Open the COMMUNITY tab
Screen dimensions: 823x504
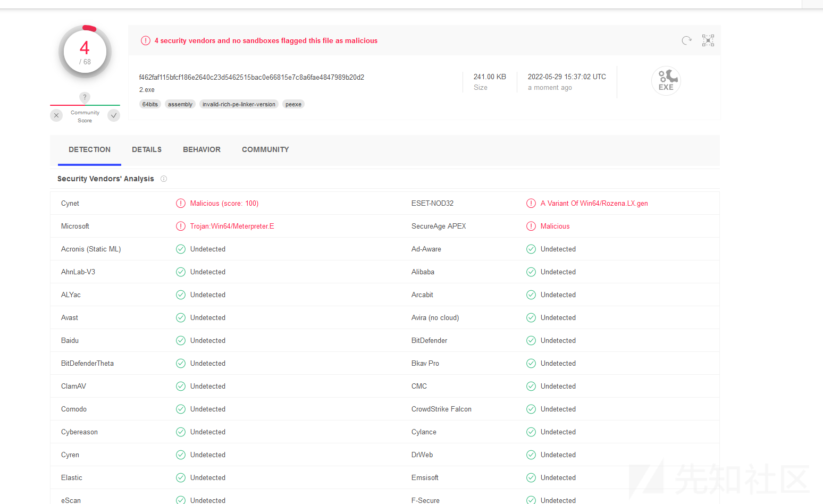coord(265,149)
